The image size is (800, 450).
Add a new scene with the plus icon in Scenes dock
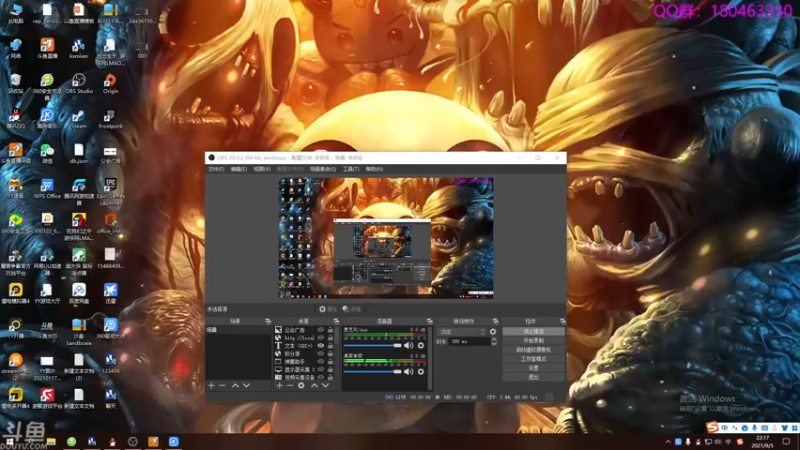(x=211, y=386)
